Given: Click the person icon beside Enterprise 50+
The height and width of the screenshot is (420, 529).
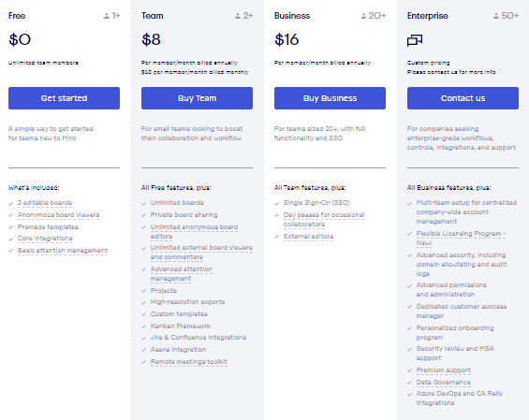Looking at the screenshot, I should coord(496,16).
